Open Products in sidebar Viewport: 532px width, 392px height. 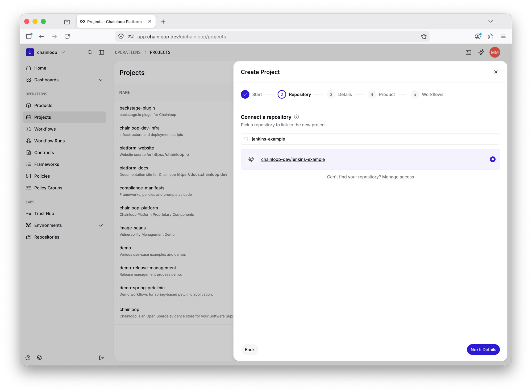click(x=64, y=106)
